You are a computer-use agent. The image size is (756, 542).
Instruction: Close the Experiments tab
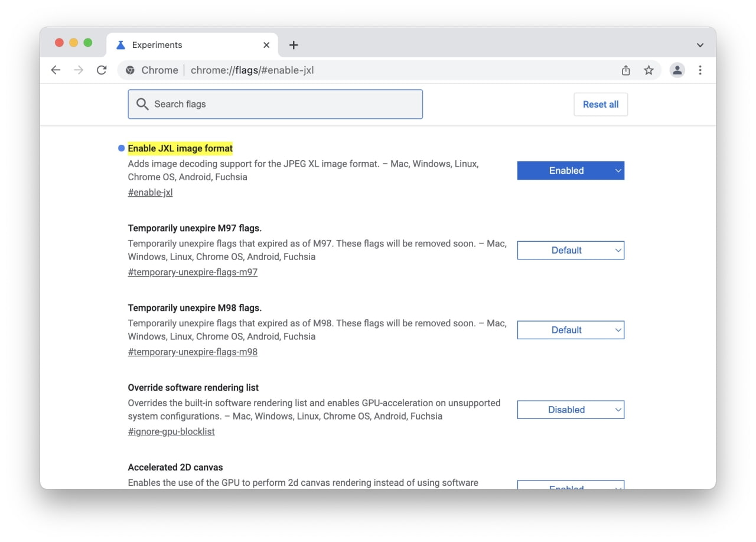(x=266, y=45)
